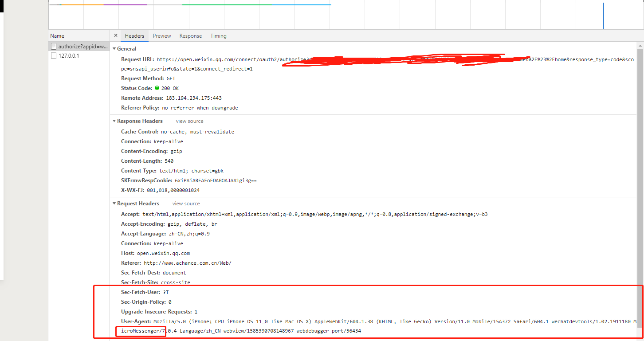Screen dimensions: 644x341
Task: Select the authorize?appid request row
Action: [79, 46]
